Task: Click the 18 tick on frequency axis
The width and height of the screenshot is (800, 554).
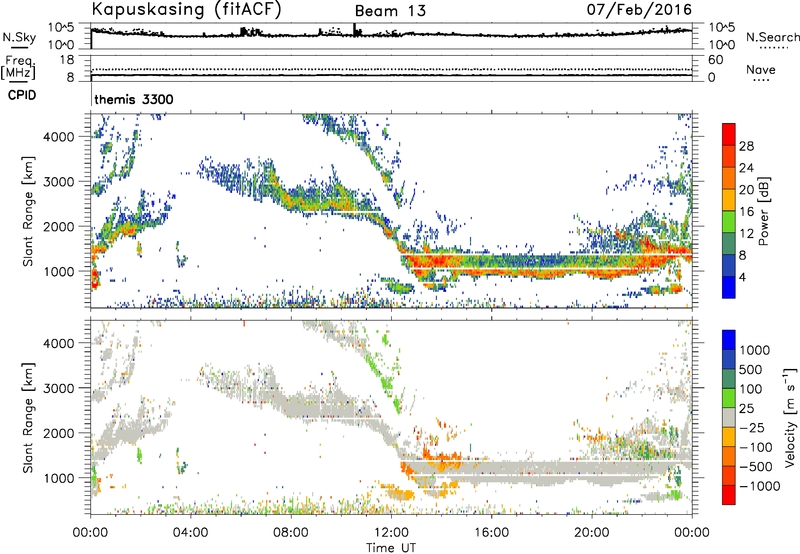Action: pyautogui.click(x=67, y=59)
